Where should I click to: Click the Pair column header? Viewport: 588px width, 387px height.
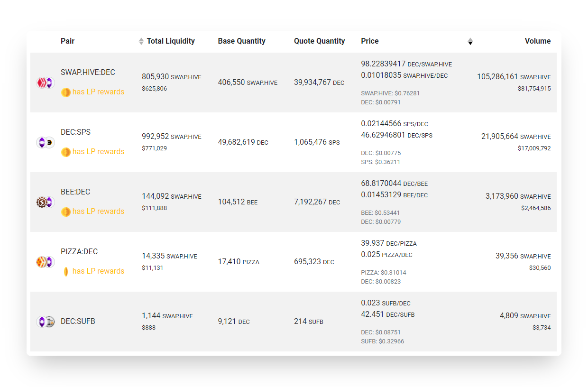[68, 41]
